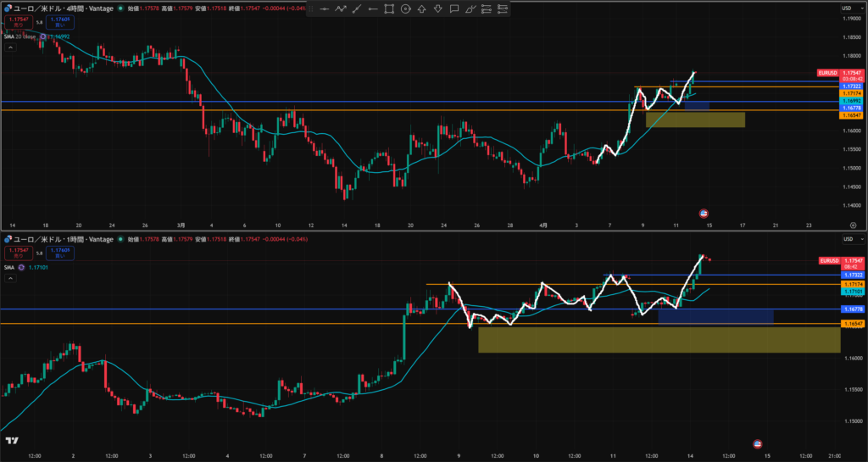Click the buy button in the 1-hour chart
This screenshot has width=868, height=462.
coord(61,252)
